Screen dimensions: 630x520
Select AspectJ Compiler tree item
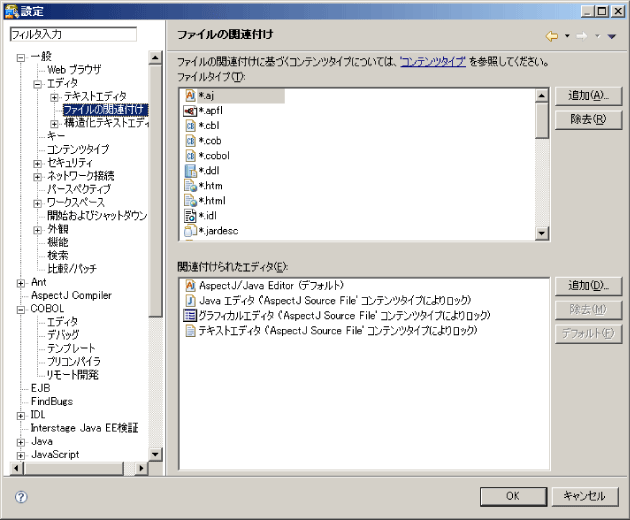point(71,295)
